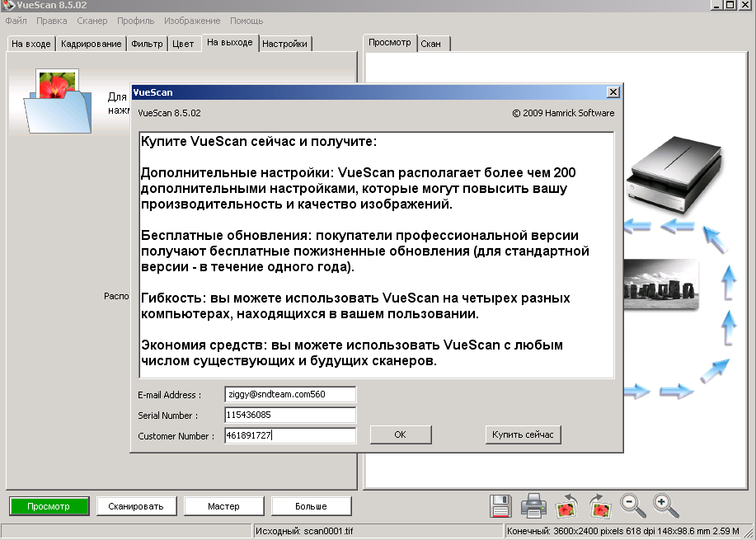Open the Помощь menu
Viewport: 756px width, 540px height.
[x=247, y=21]
